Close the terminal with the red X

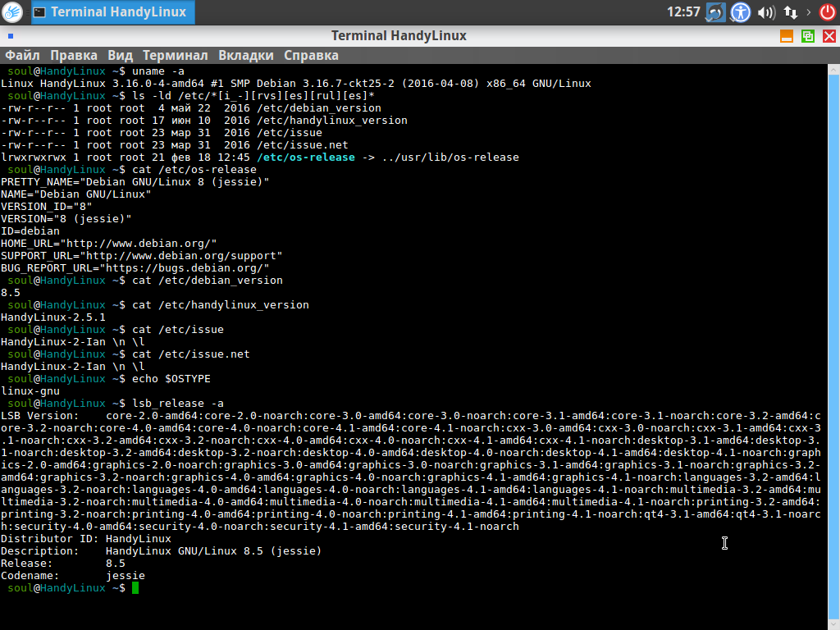coord(829,36)
